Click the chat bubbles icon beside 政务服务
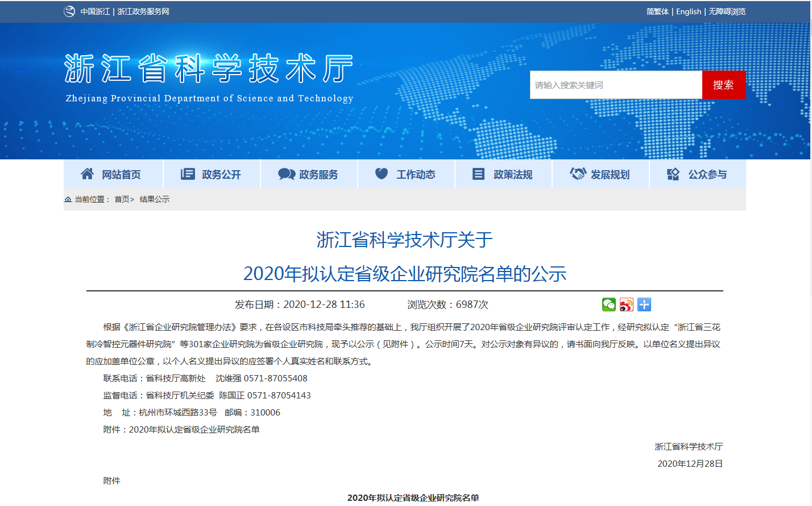Screen dimensions: 812x506 [x=287, y=174]
